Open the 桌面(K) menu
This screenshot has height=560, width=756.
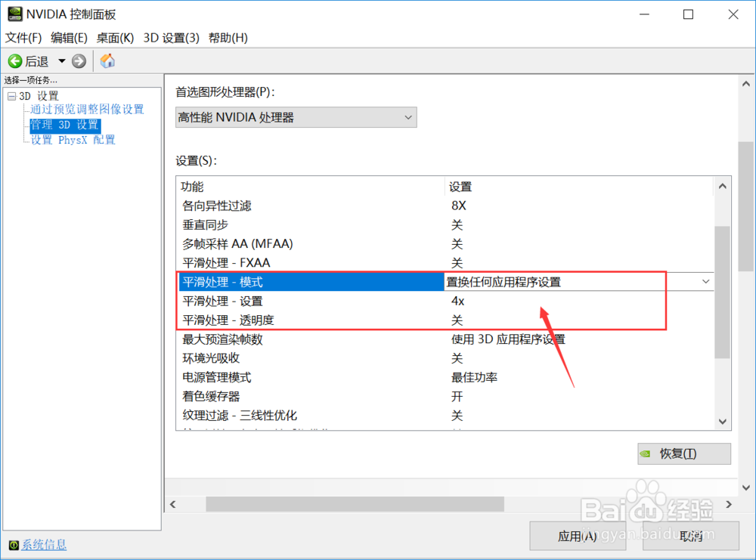115,38
